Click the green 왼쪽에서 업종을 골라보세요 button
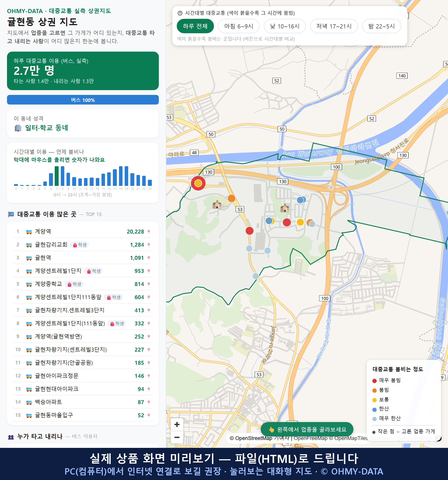 [307, 429]
